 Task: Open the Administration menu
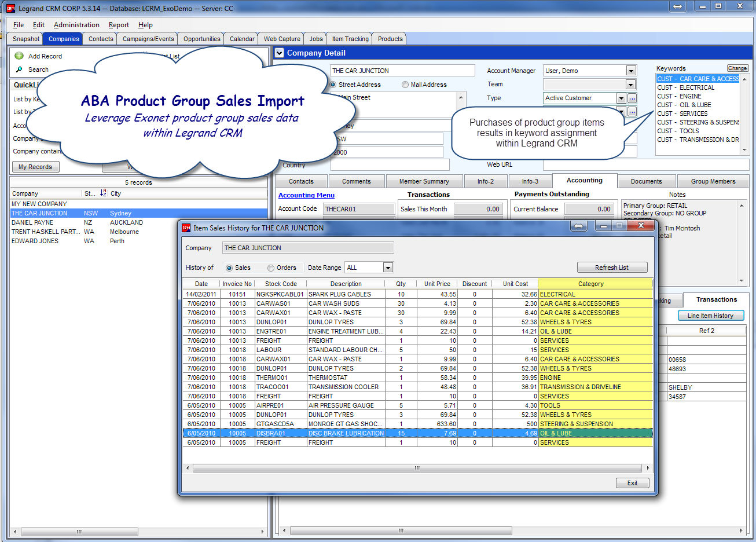point(76,25)
